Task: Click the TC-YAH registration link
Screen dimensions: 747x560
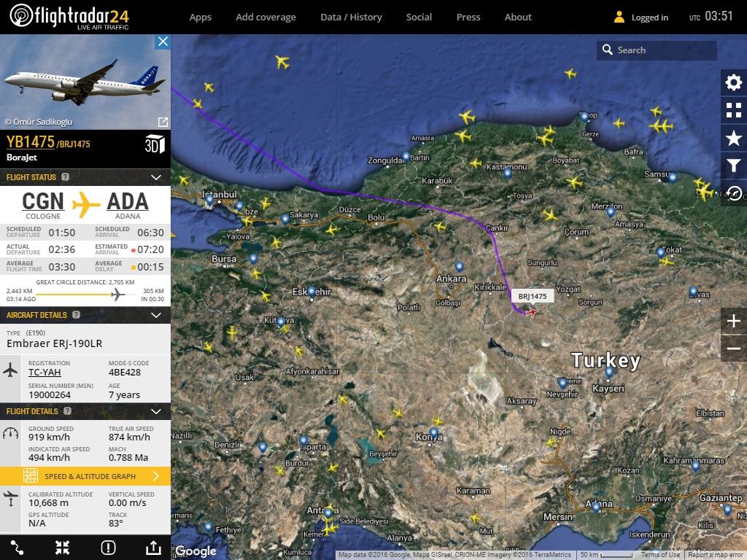Action: 44,373
